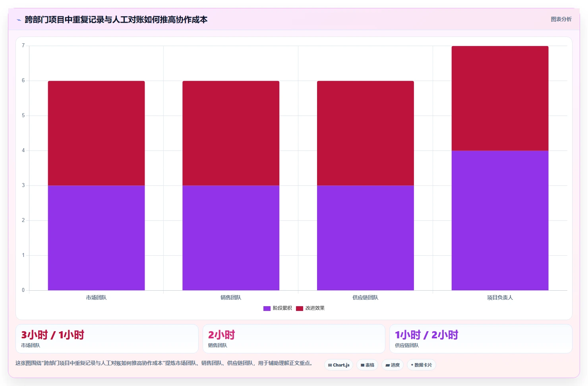588x386 pixels.
Task: Click the 图表分析 label in header
Action: click(561, 19)
